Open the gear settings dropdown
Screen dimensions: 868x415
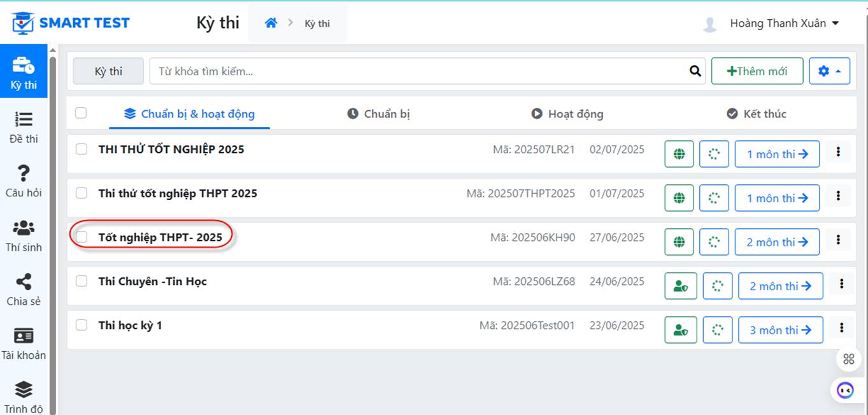coord(829,71)
